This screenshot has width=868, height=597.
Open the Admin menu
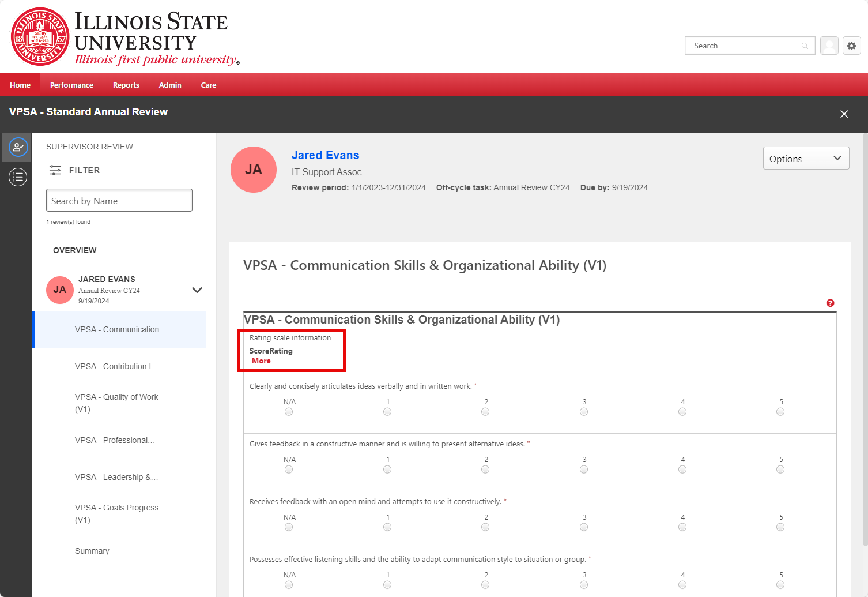(x=170, y=85)
